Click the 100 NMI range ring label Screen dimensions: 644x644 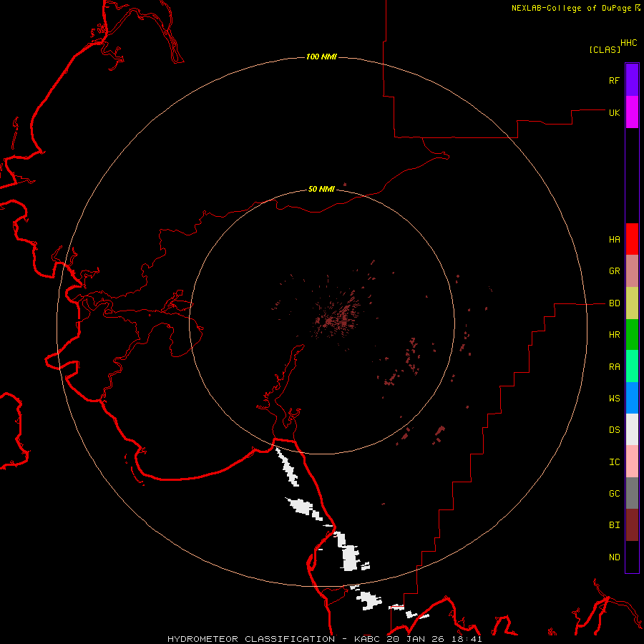tap(321, 57)
